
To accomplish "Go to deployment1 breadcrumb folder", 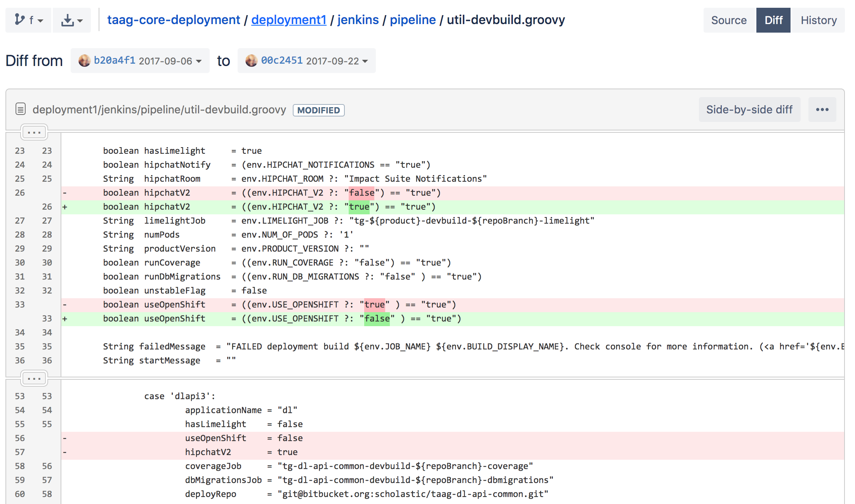I will (x=288, y=20).
